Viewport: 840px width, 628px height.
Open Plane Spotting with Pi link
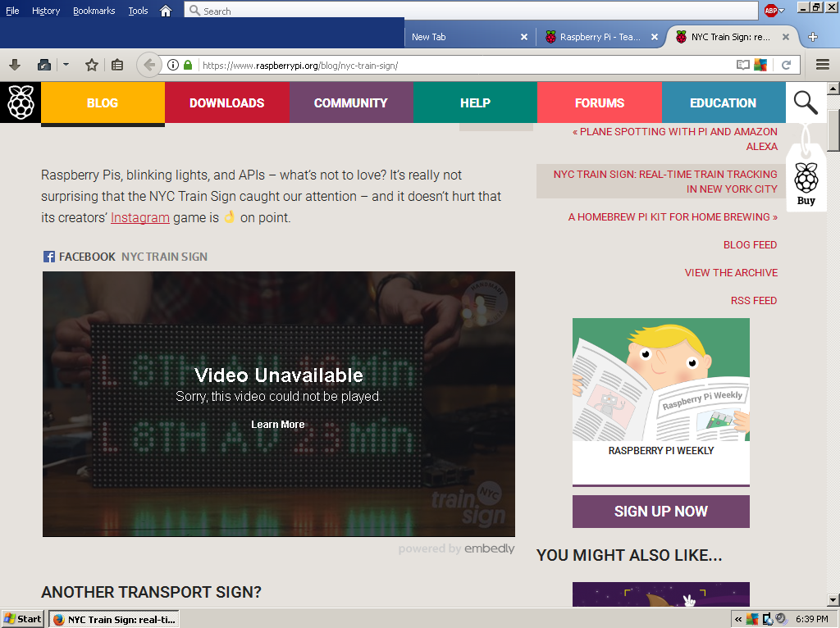point(675,139)
